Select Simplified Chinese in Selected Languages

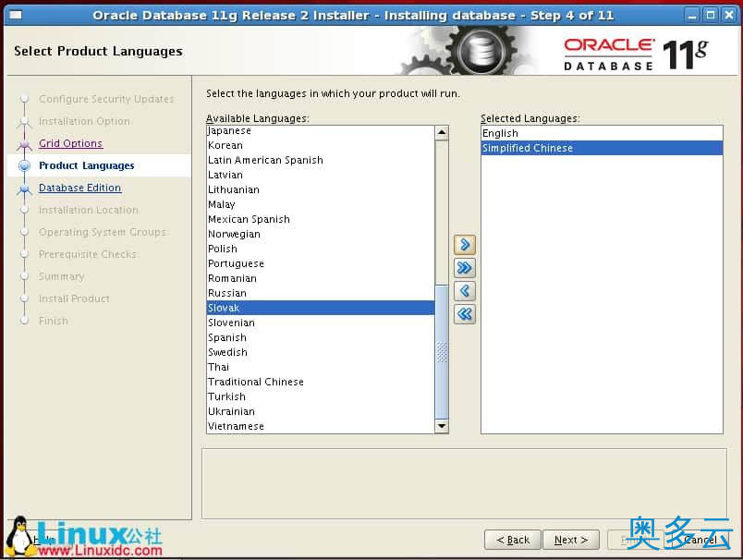click(602, 148)
